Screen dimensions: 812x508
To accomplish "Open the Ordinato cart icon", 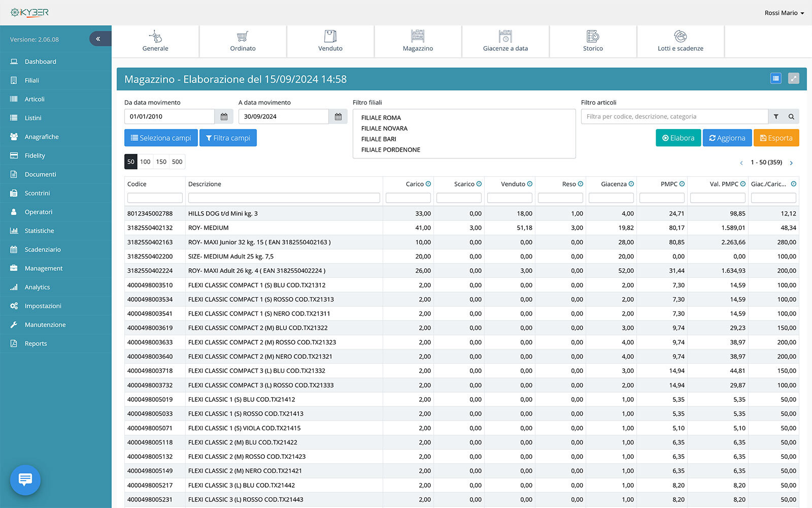I will point(243,36).
